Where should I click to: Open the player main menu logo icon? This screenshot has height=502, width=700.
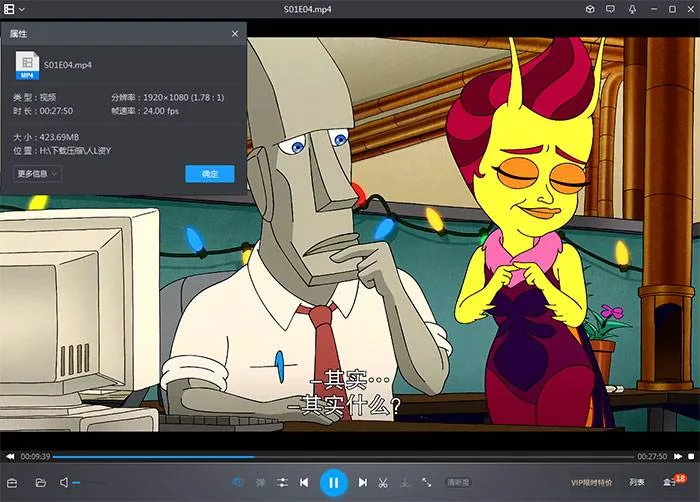9,9
